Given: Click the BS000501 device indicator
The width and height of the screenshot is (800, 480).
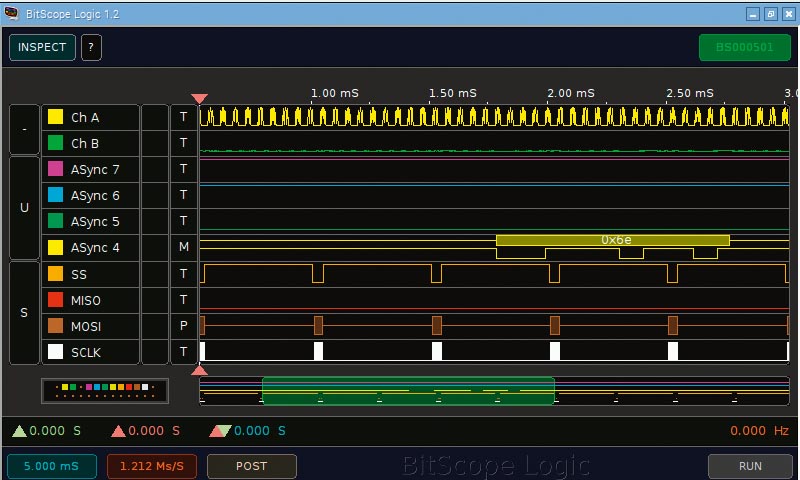Looking at the screenshot, I should click(744, 47).
